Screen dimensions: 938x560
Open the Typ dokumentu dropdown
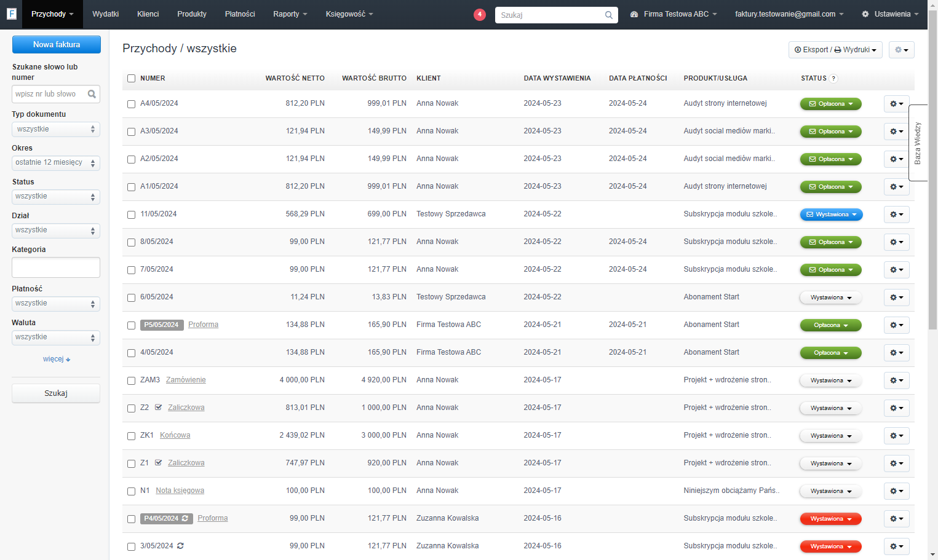(x=56, y=129)
